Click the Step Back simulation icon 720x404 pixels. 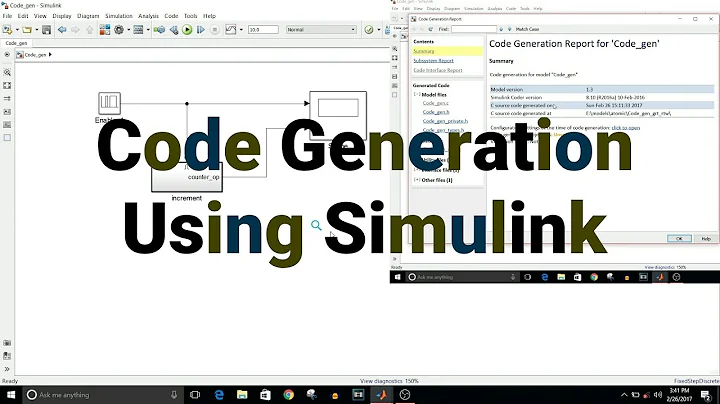174,30
